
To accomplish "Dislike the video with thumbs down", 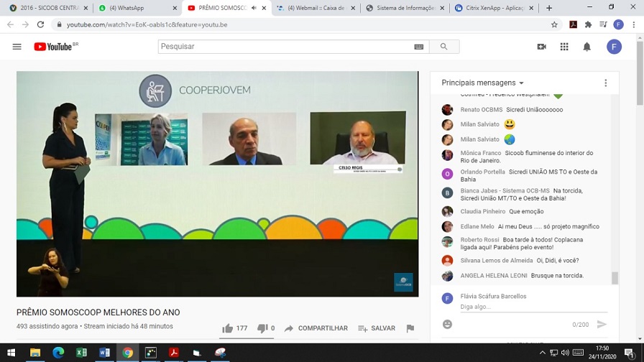I will (262, 328).
